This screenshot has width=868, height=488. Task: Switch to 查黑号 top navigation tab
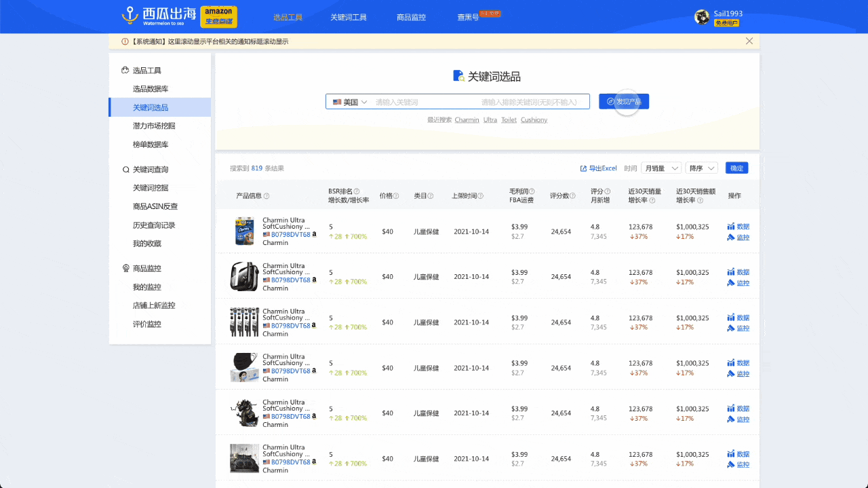pyautogui.click(x=468, y=17)
